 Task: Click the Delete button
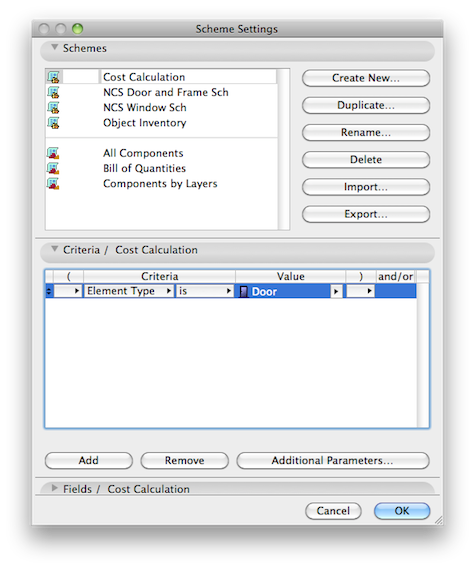click(366, 160)
